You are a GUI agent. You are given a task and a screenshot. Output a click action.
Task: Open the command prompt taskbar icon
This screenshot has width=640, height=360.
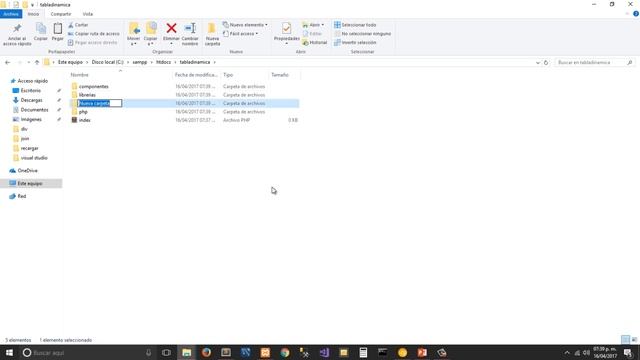(382, 353)
